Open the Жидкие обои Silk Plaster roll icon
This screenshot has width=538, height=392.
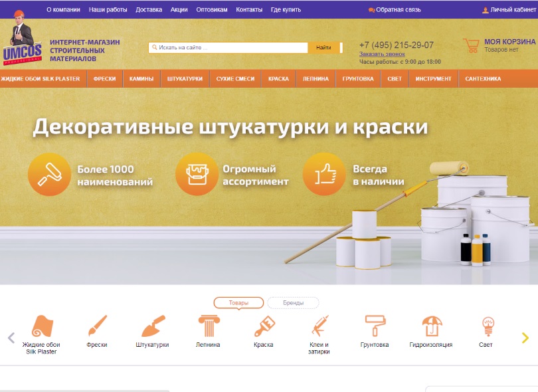[x=41, y=327]
